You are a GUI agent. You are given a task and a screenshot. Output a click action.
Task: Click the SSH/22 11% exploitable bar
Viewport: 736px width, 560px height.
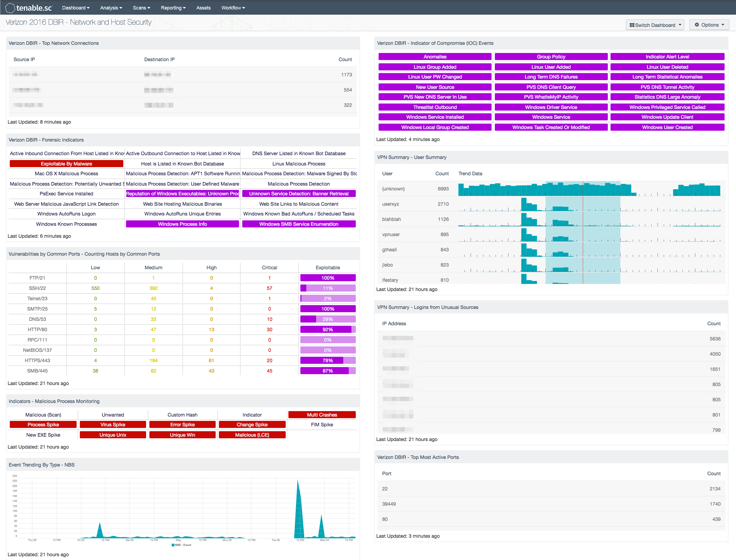328,288
